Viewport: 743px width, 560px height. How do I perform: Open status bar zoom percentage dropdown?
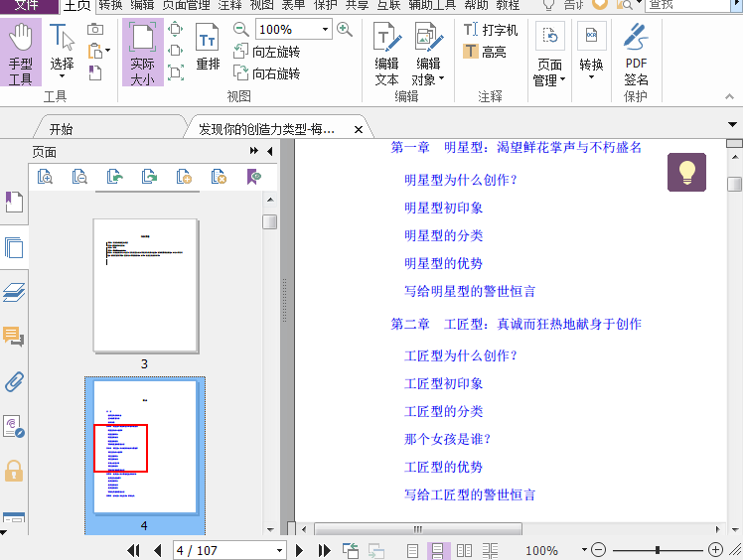click(584, 550)
